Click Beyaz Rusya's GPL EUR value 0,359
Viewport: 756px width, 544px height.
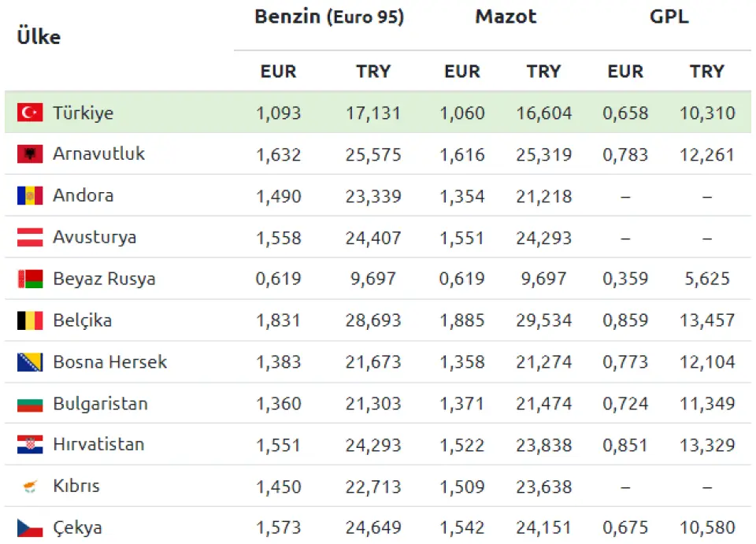pos(625,279)
